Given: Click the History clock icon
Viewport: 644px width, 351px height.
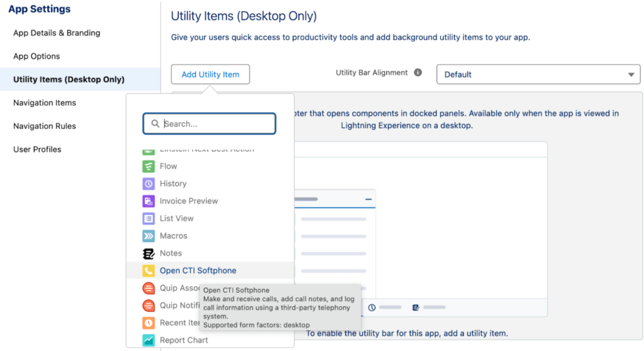Looking at the screenshot, I should click(x=148, y=184).
